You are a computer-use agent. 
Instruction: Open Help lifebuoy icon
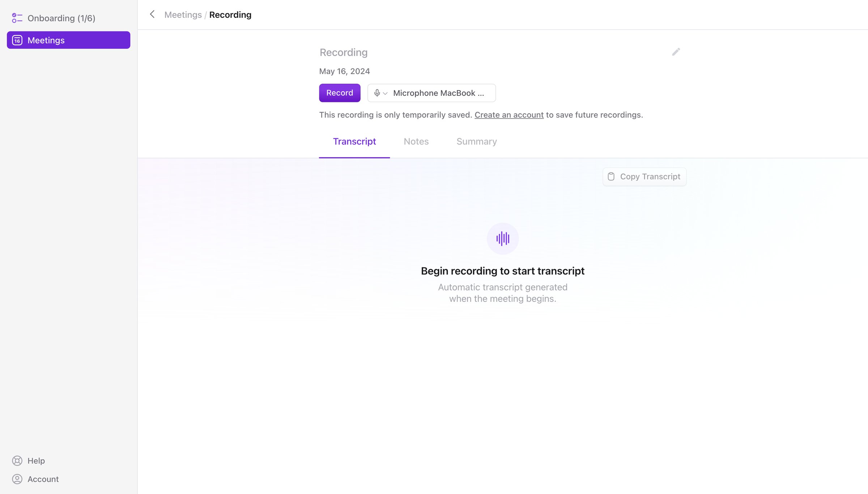[x=17, y=461]
